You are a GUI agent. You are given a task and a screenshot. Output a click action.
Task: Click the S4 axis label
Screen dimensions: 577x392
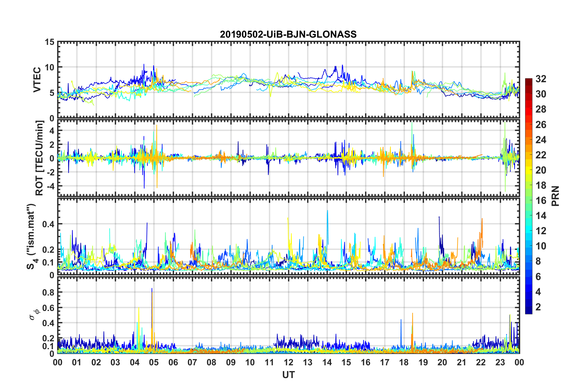click(31, 237)
